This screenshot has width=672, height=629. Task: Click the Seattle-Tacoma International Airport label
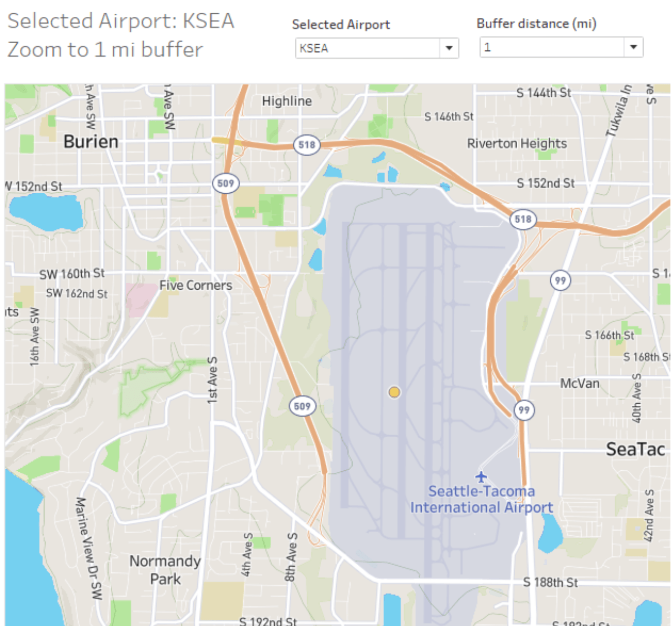[481, 499]
